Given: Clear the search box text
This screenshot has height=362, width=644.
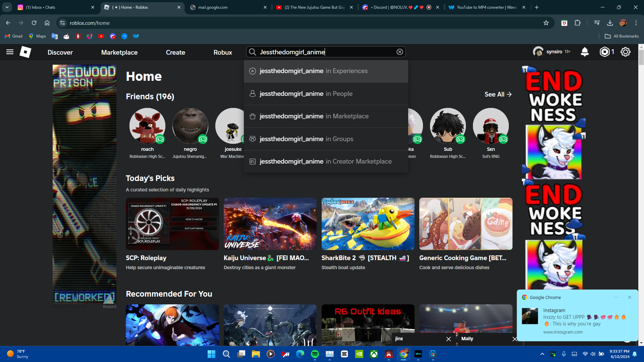Looking at the screenshot, I should [x=399, y=52].
